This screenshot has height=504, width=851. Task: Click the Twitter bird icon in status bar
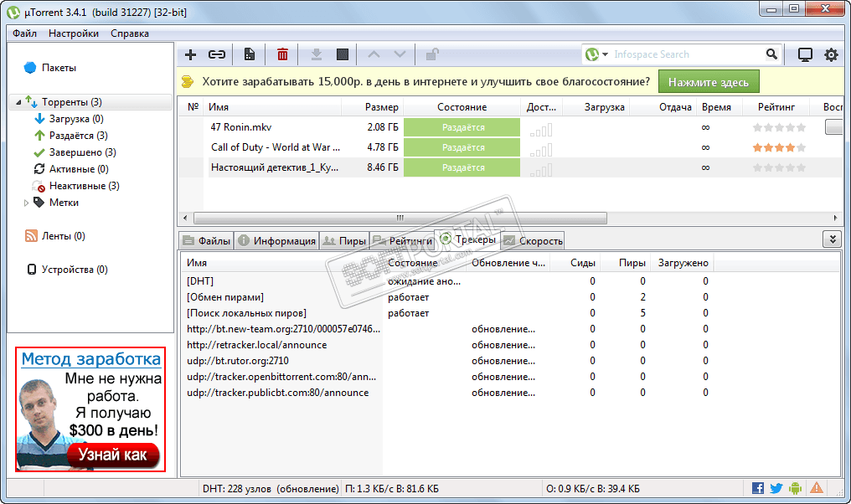(776, 488)
